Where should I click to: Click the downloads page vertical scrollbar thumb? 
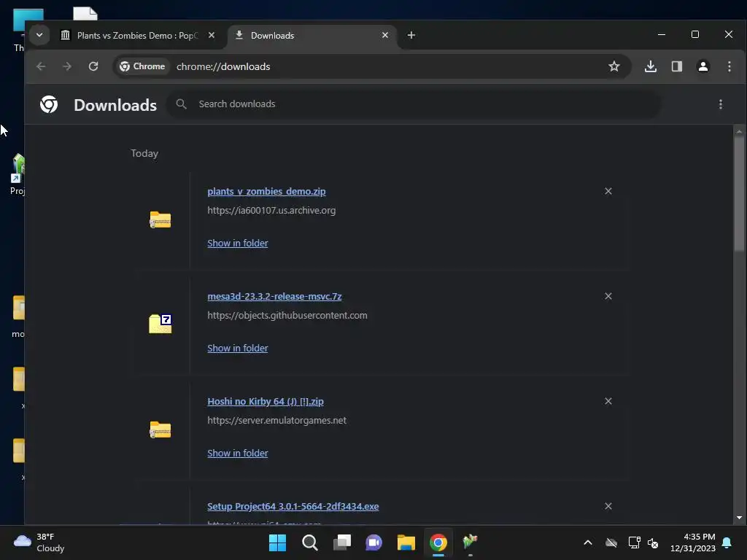[x=739, y=194]
